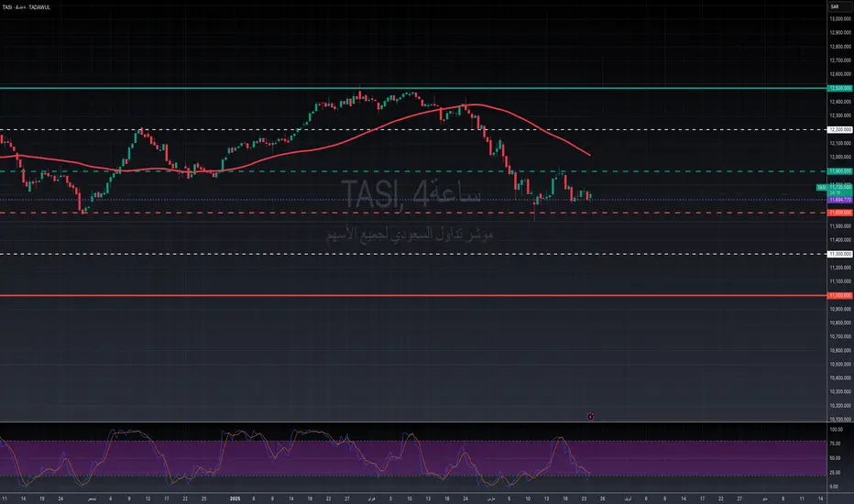This screenshot has width=854, height=504.
Task: Click the TASI tag beside the current price
Action: click(821, 188)
